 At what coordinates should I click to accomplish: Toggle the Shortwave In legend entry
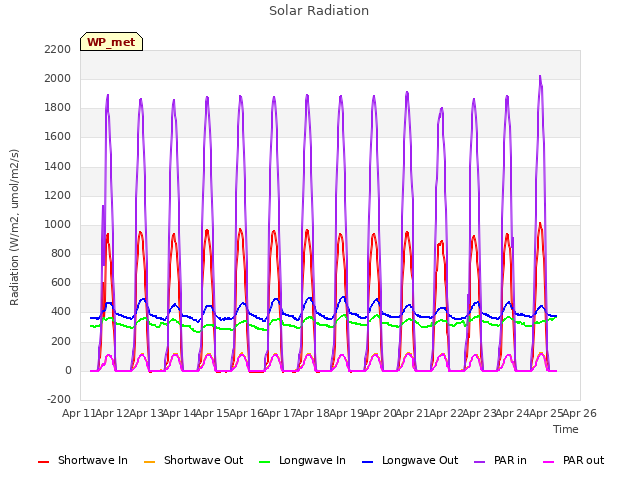(83, 460)
